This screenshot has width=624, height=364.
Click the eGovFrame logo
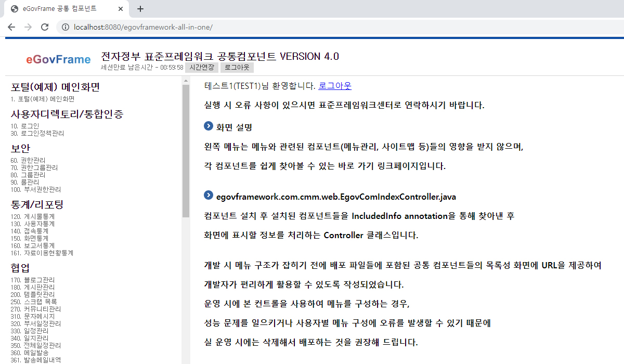point(58,59)
